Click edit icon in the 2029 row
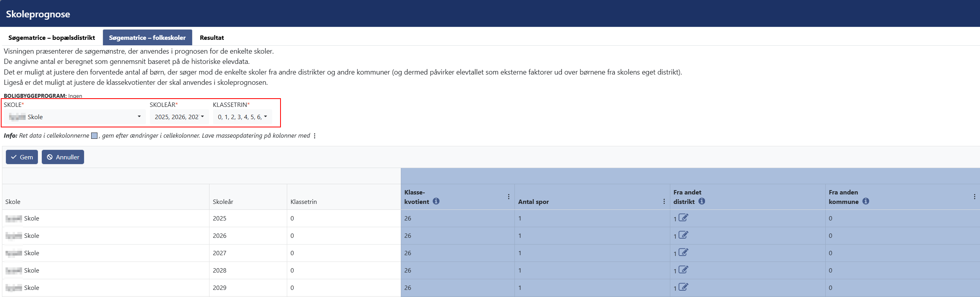The image size is (980, 297). point(683,287)
